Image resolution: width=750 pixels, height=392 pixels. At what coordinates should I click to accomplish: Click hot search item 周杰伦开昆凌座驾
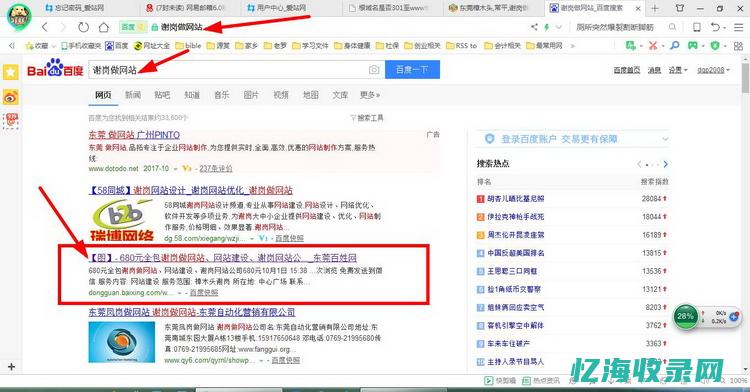[516, 235]
